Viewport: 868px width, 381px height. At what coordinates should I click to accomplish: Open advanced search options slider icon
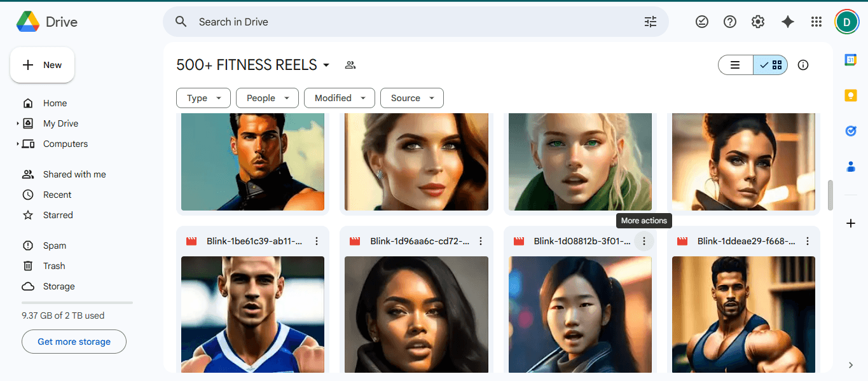click(651, 22)
